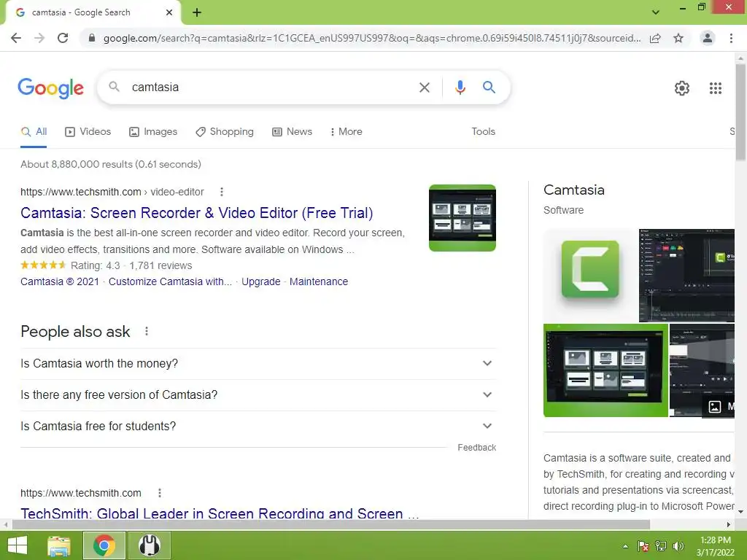Image resolution: width=747 pixels, height=560 pixels.
Task: Expand Is Camtasia free for students?
Action: [x=258, y=427]
